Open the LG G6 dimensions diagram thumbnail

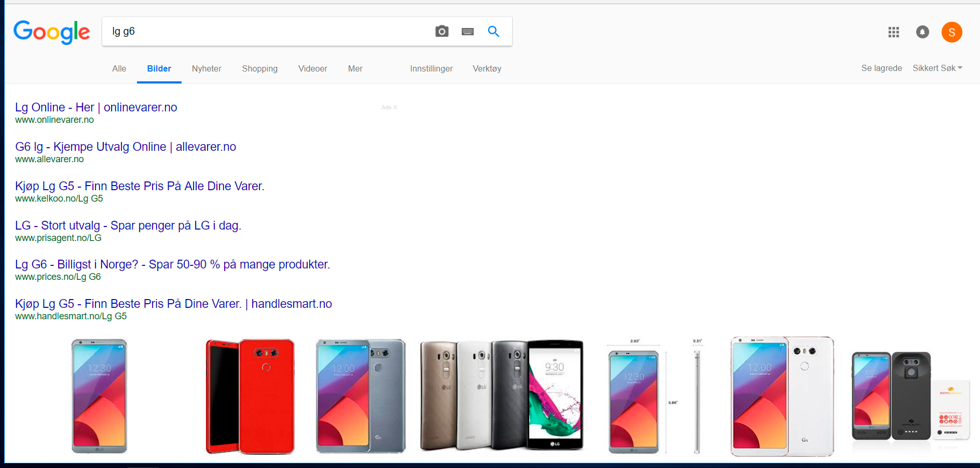(655, 396)
